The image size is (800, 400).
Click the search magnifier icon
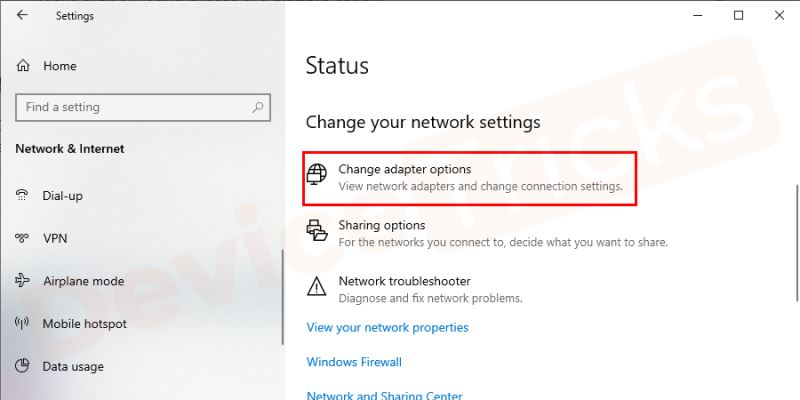tap(258, 107)
